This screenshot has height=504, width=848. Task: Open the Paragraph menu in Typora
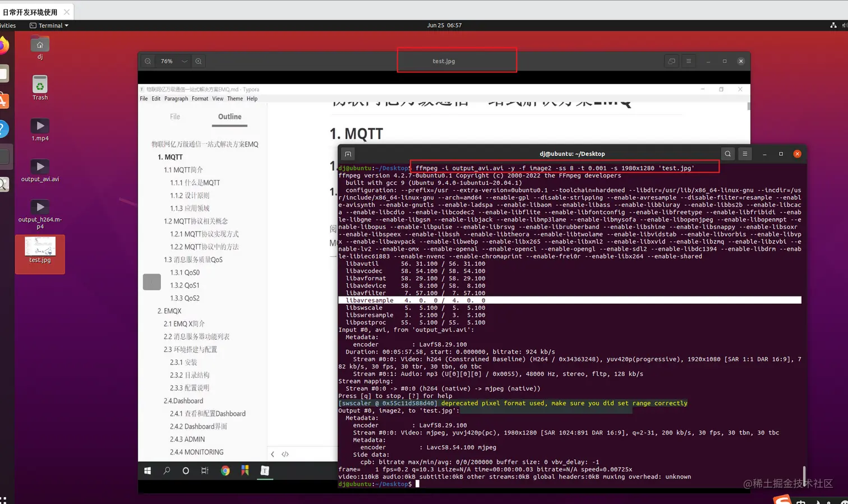point(176,99)
